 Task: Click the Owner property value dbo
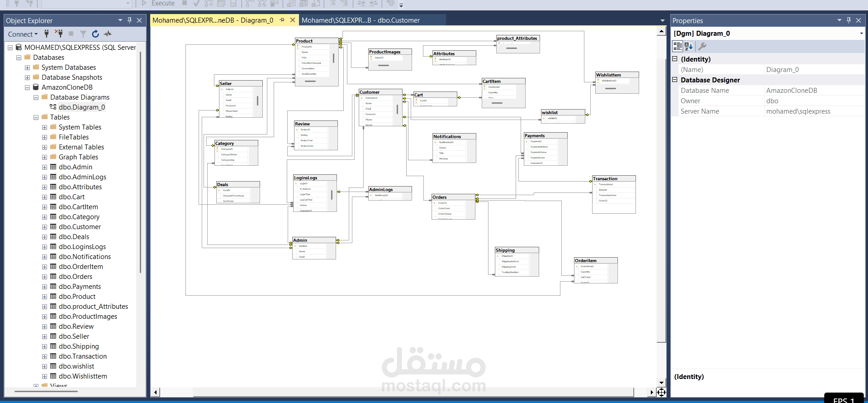(x=815, y=101)
